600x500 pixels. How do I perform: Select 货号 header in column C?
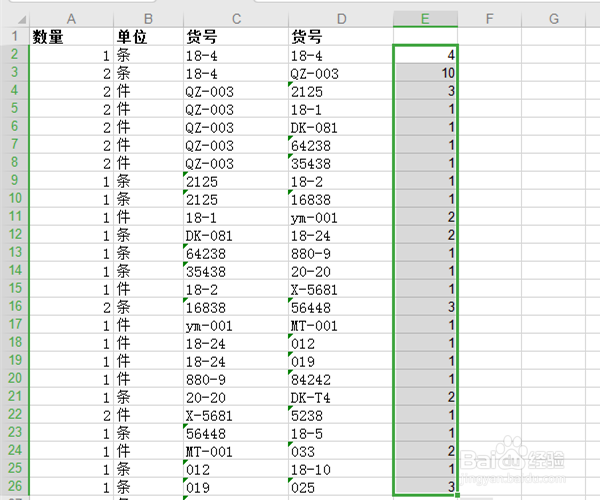coord(236,37)
